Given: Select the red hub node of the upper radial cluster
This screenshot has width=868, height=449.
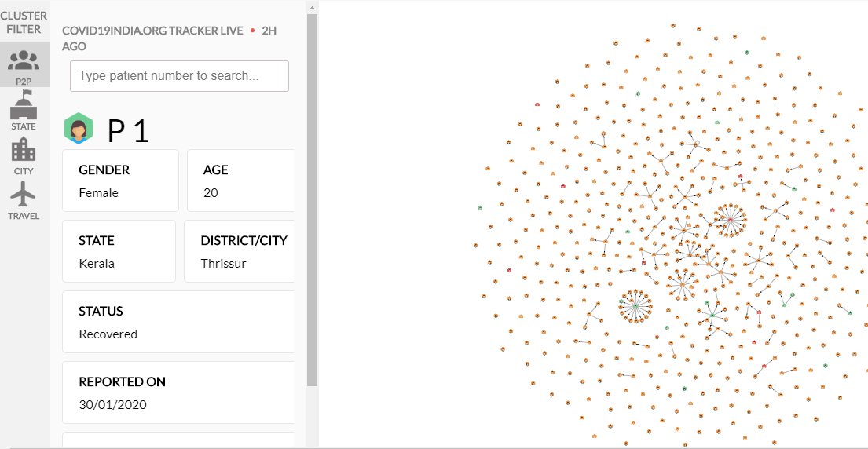Looking at the screenshot, I should click(x=731, y=220).
